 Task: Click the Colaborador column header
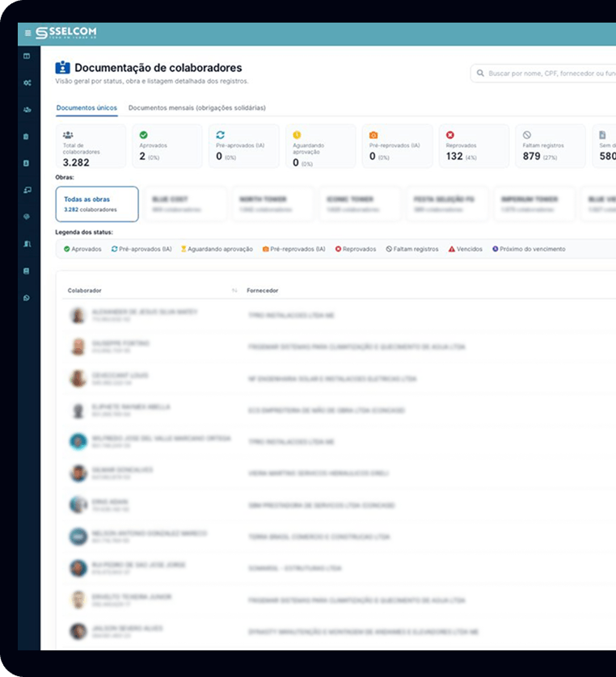tap(85, 291)
